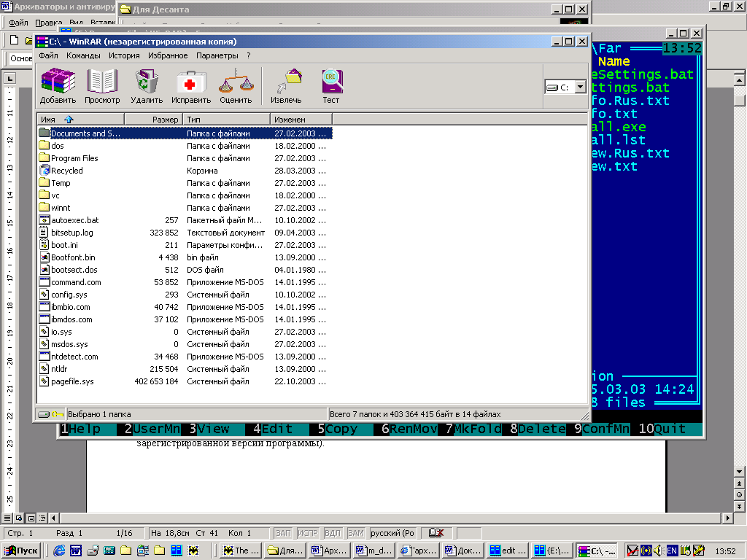Launch Word from the quick launch bar

pyautogui.click(x=76, y=551)
